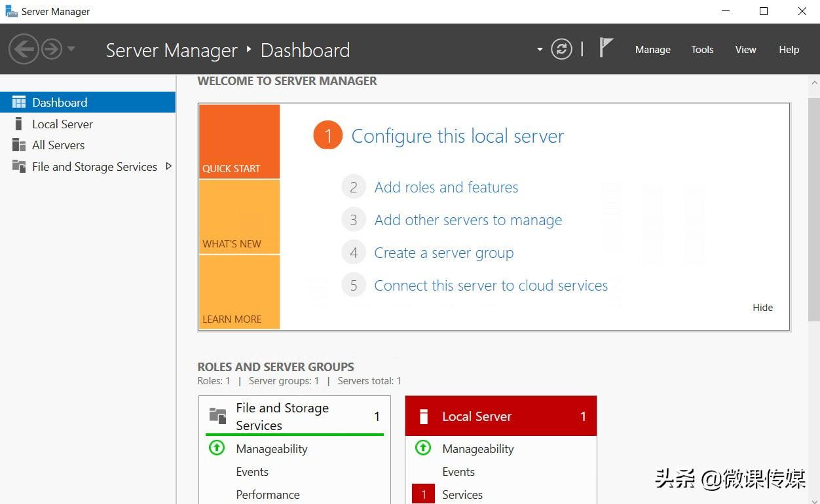Viewport: 820px width, 504px height.
Task: Expand the File and Storage Services arrow
Action: point(168,166)
